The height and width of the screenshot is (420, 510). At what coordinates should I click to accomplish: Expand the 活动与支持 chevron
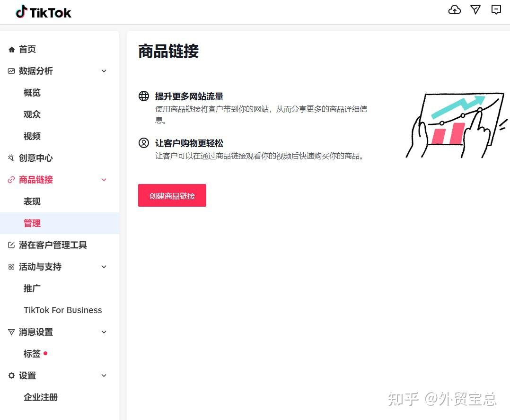click(x=104, y=267)
